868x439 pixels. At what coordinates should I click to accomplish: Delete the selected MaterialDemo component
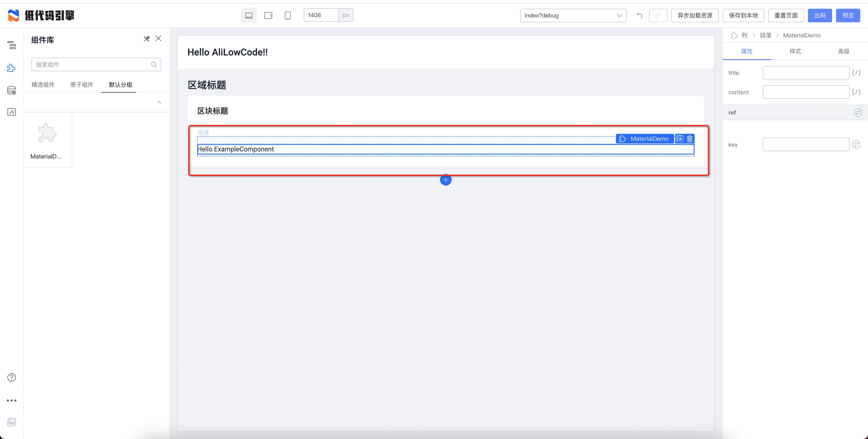tap(690, 139)
